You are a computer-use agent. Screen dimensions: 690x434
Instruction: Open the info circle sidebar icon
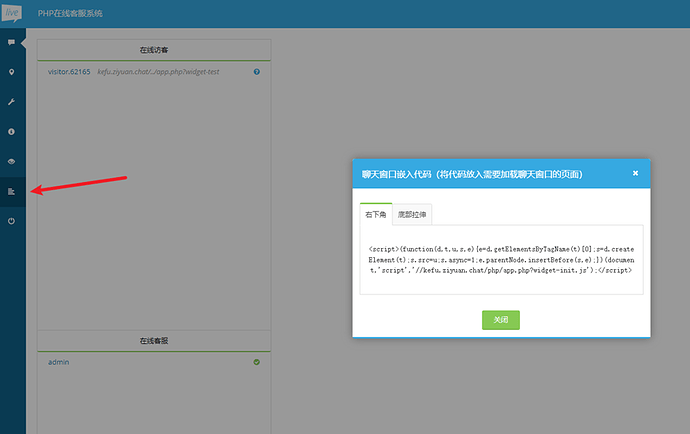click(11, 132)
